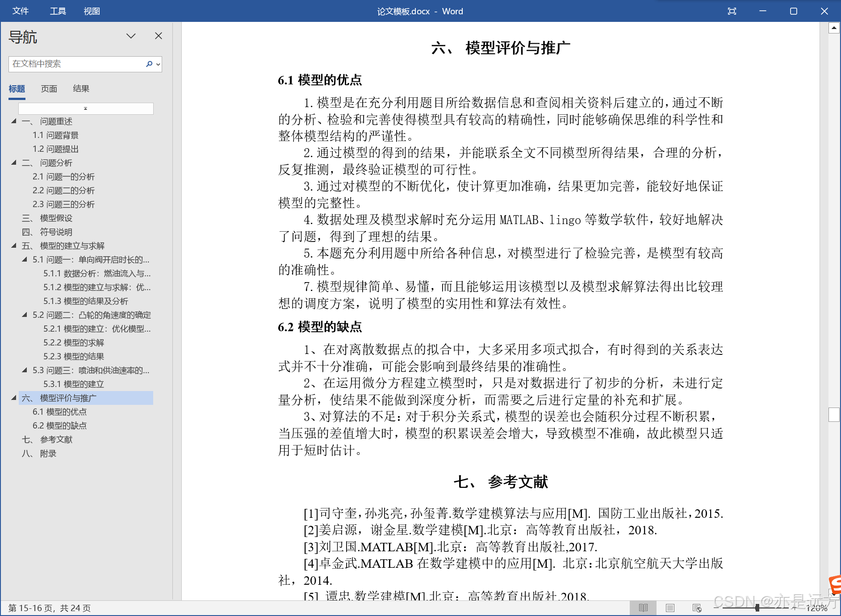Click document heading 七、参考文献
This screenshot has height=616, width=841.
[x=501, y=482]
